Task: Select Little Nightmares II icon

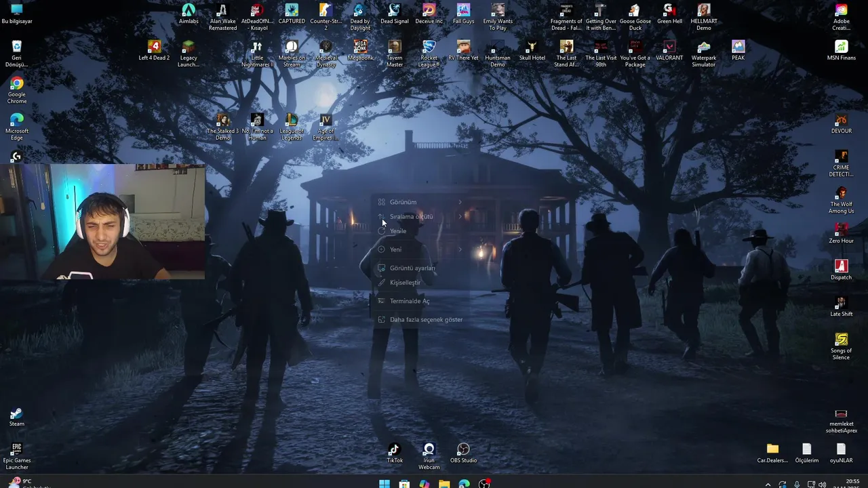Action: tap(257, 54)
